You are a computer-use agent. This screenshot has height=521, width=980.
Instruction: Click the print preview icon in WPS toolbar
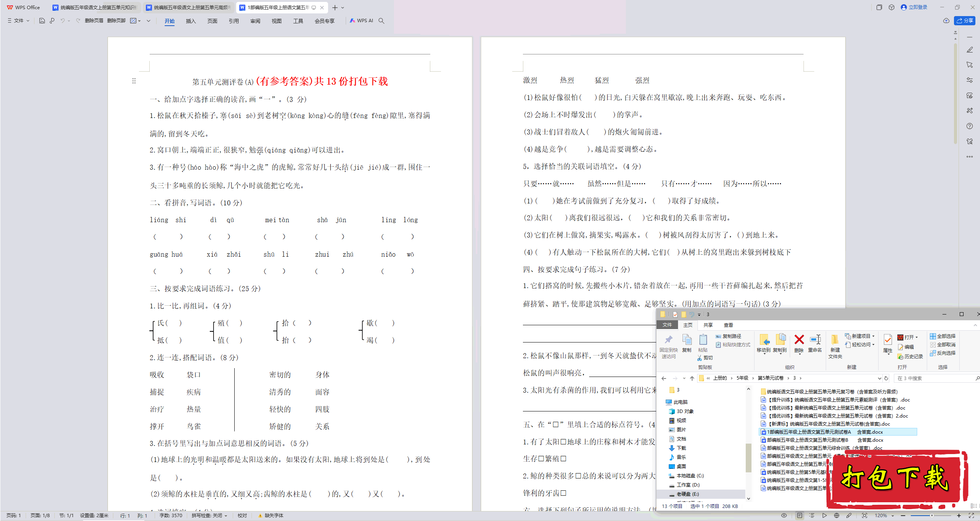point(52,21)
